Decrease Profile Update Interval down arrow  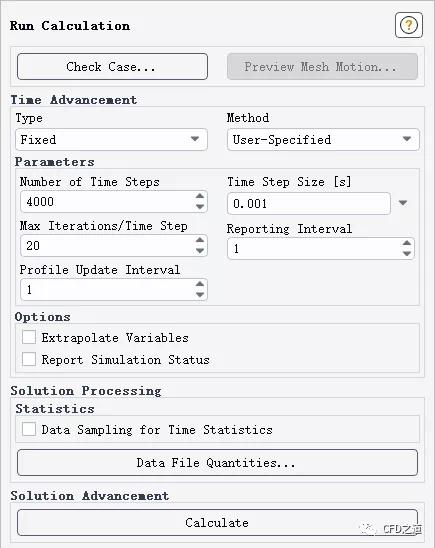pyautogui.click(x=200, y=295)
